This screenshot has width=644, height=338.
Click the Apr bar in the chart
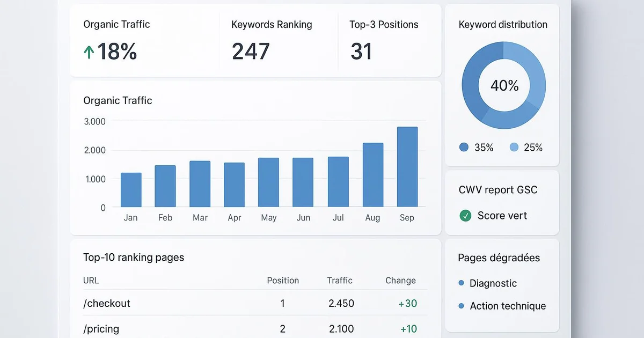[234, 185]
